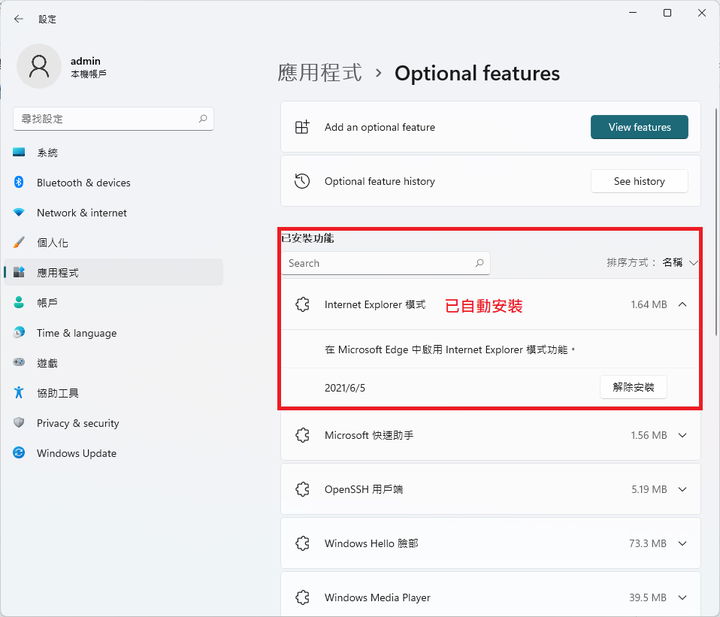
Task: Click the 2021/6/5 install date
Action: click(345, 388)
